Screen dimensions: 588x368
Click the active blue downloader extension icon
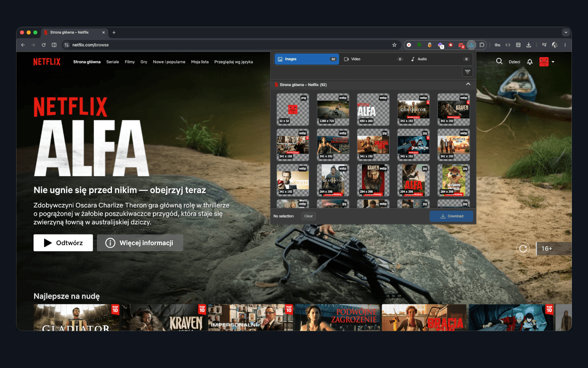(471, 45)
